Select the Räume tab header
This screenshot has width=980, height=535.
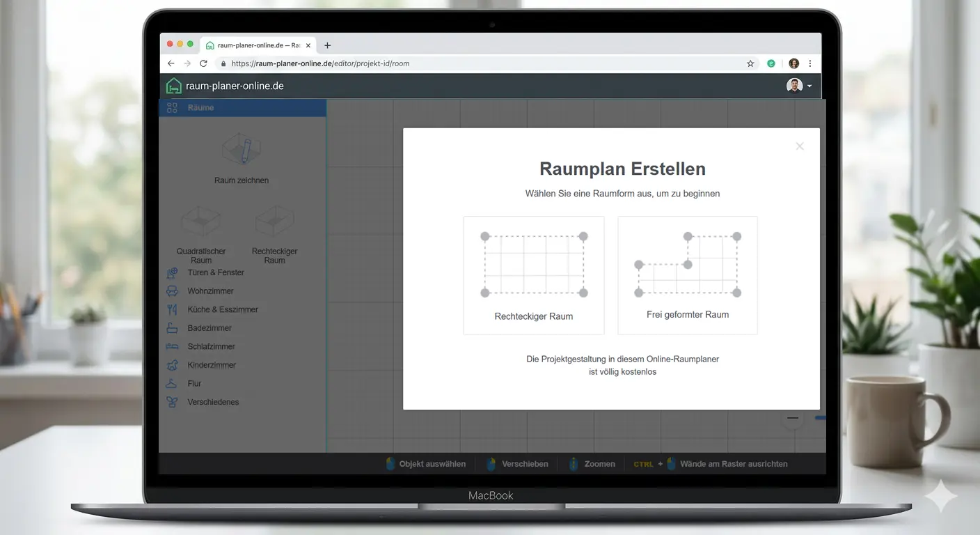(242, 108)
